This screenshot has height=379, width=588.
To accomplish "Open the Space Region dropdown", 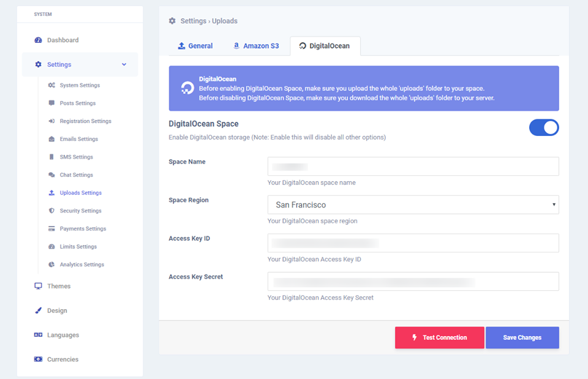I will coord(413,205).
